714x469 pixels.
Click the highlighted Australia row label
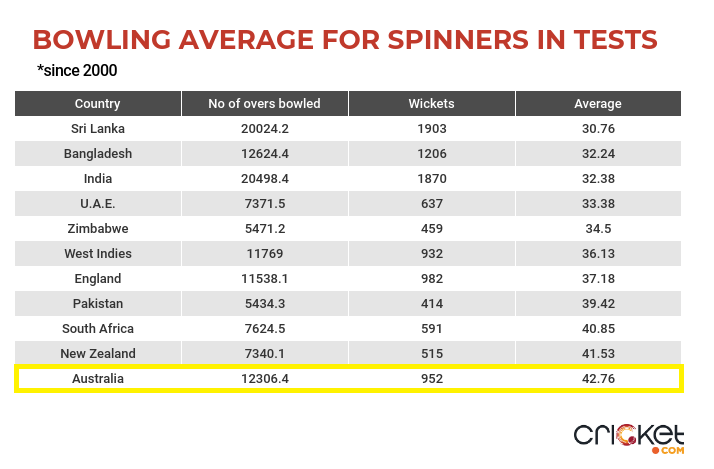98,379
